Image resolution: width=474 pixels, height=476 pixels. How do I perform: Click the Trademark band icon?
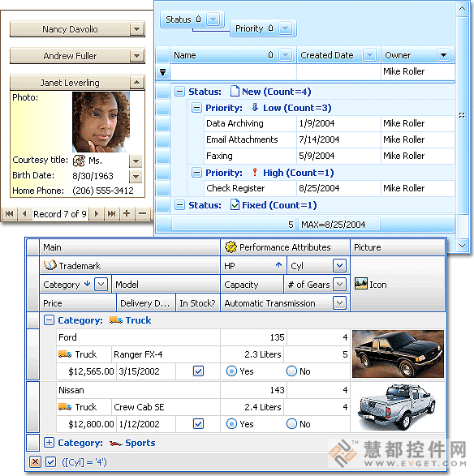(x=50, y=265)
